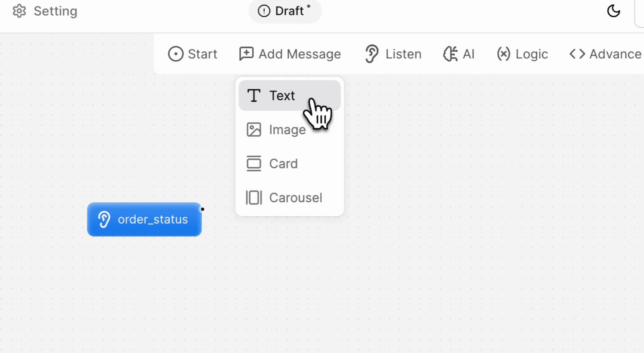Click the Setting gear icon
644x353 pixels.
(19, 11)
